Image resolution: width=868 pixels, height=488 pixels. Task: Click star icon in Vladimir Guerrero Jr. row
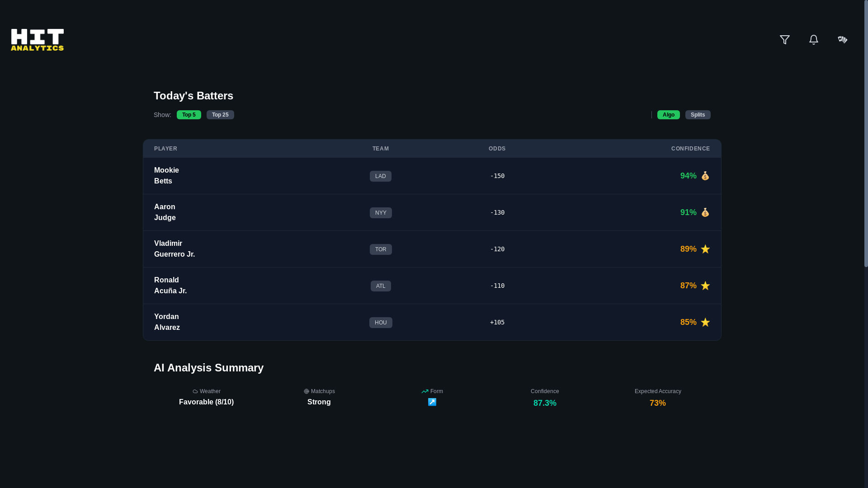point(705,249)
